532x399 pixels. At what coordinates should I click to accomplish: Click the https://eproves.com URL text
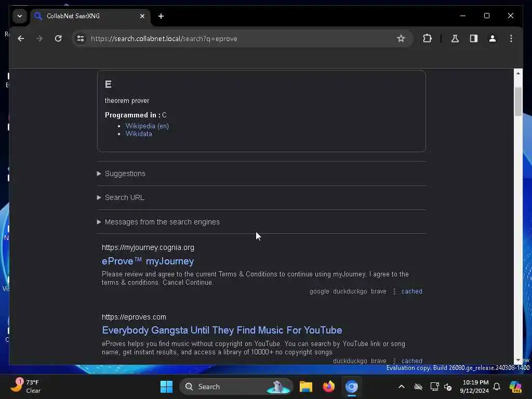tap(134, 317)
